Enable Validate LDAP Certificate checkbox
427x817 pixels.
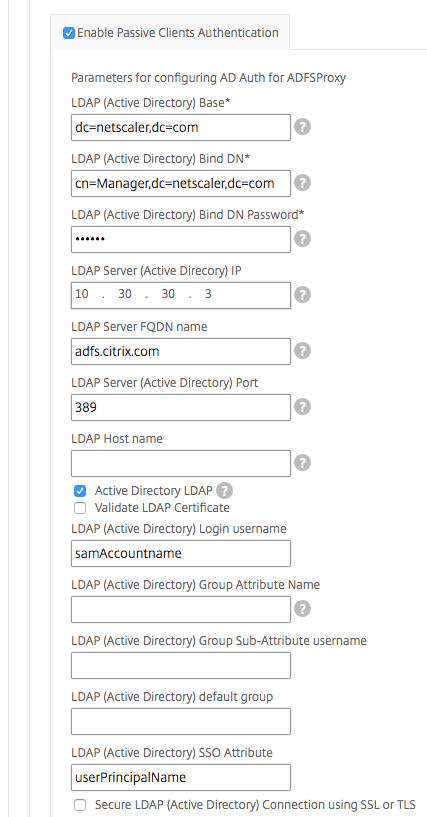click(80, 507)
